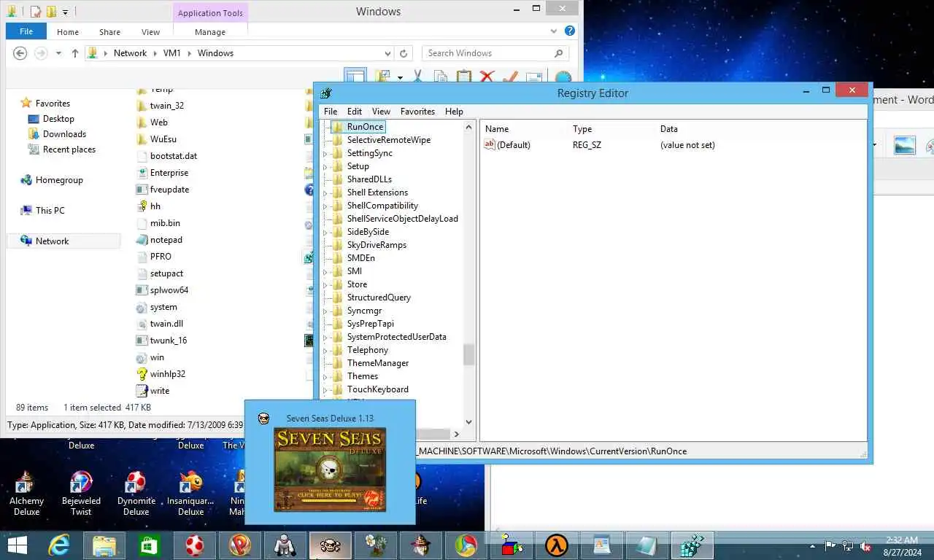This screenshot has height=560, width=934.
Task: Select the write application file icon
Action: (x=142, y=391)
